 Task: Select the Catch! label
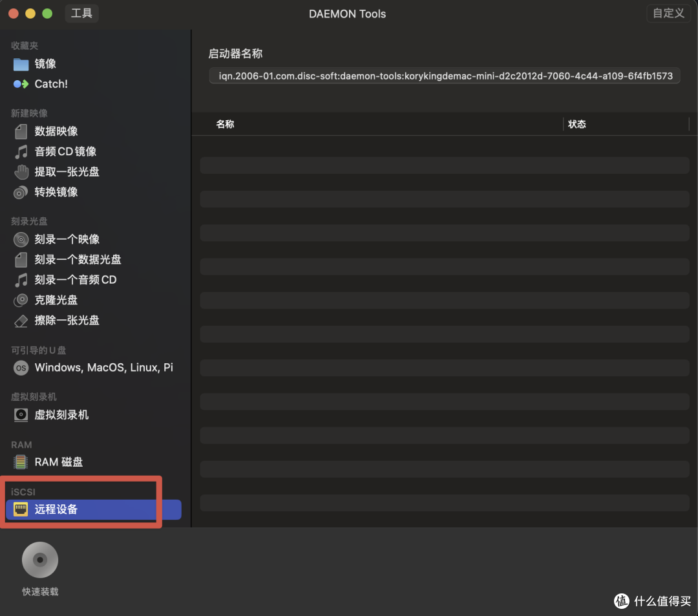click(x=51, y=83)
